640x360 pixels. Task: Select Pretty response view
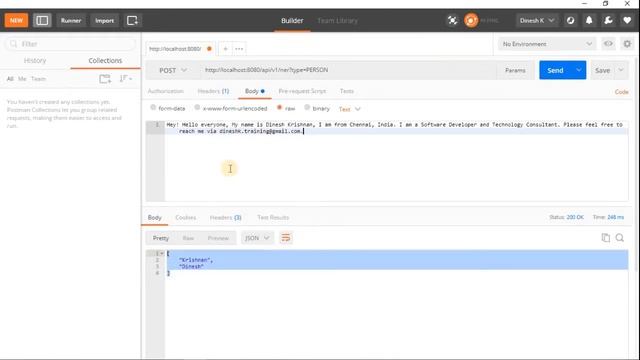pos(160,238)
